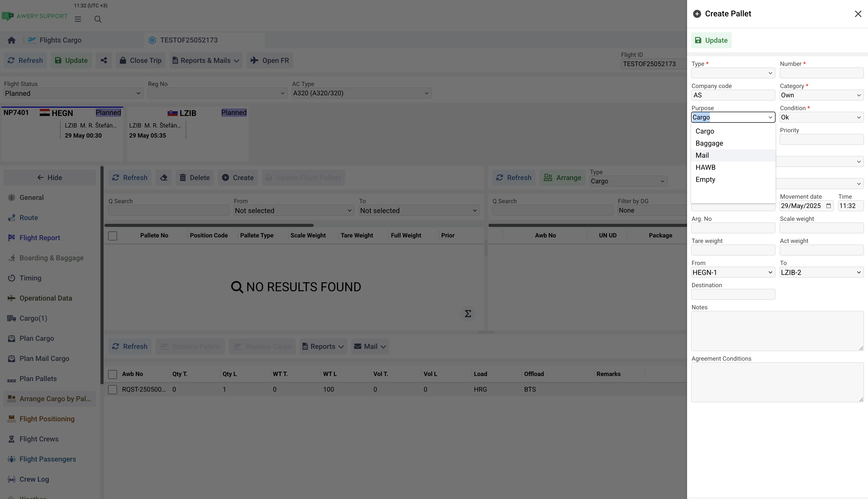Check the Awb No header checkbox
This screenshot has height=499, width=868.
click(x=113, y=374)
